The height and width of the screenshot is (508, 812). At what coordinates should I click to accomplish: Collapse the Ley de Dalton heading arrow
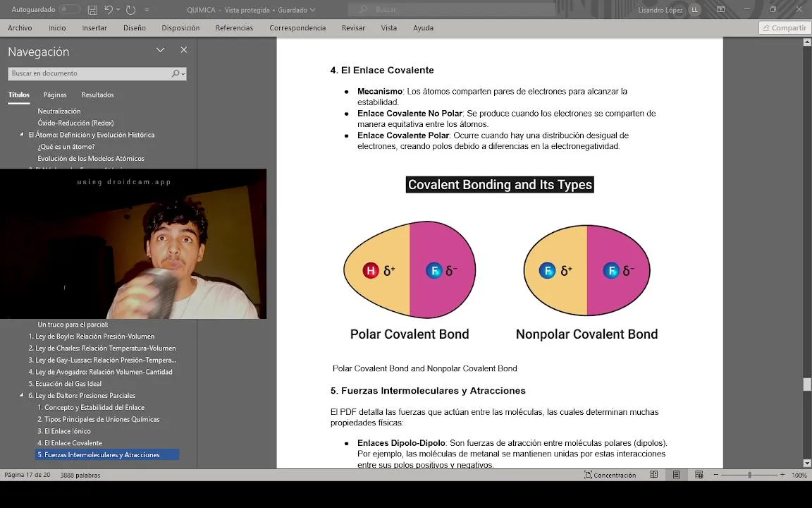pyautogui.click(x=22, y=396)
